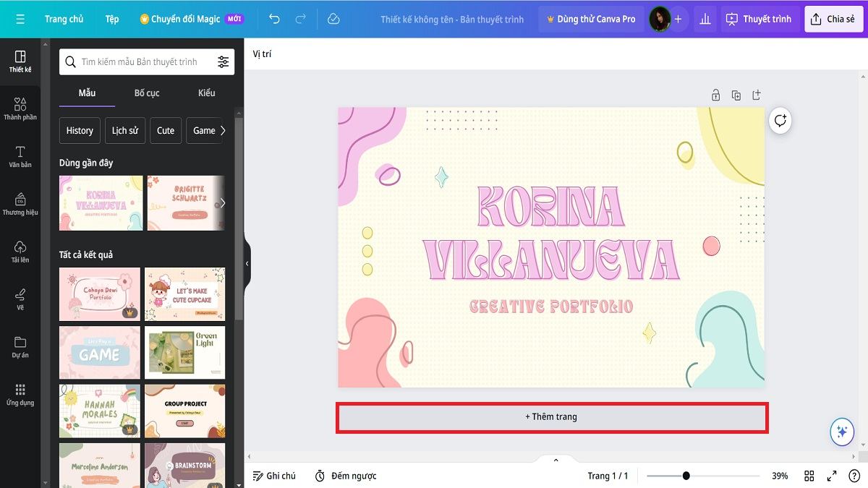Toggle fullscreen mode in the bottom bar
The image size is (868, 488).
coord(832,476)
